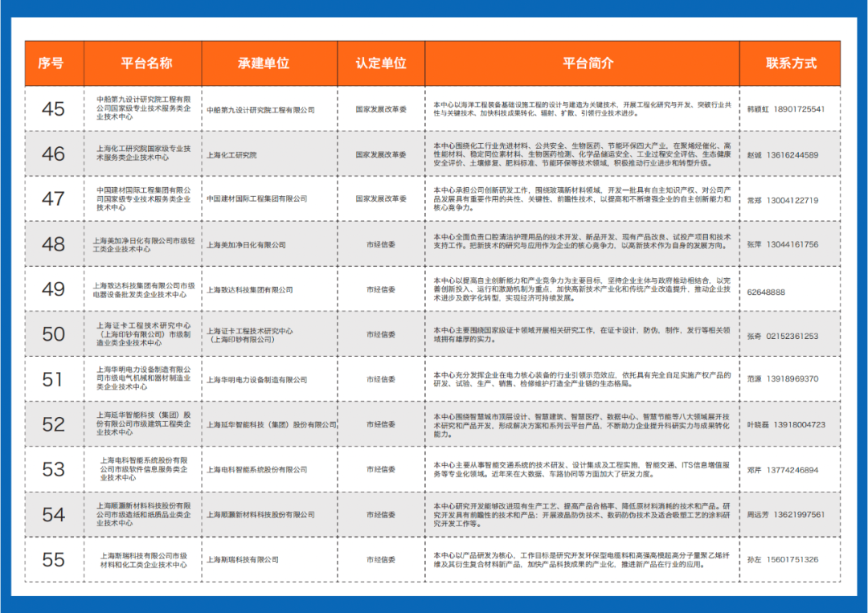Screen dimensions: 868x613
Task: Click 中国建材国际工程集团有限公司 in the 承建单位 column
Action: click(257, 198)
